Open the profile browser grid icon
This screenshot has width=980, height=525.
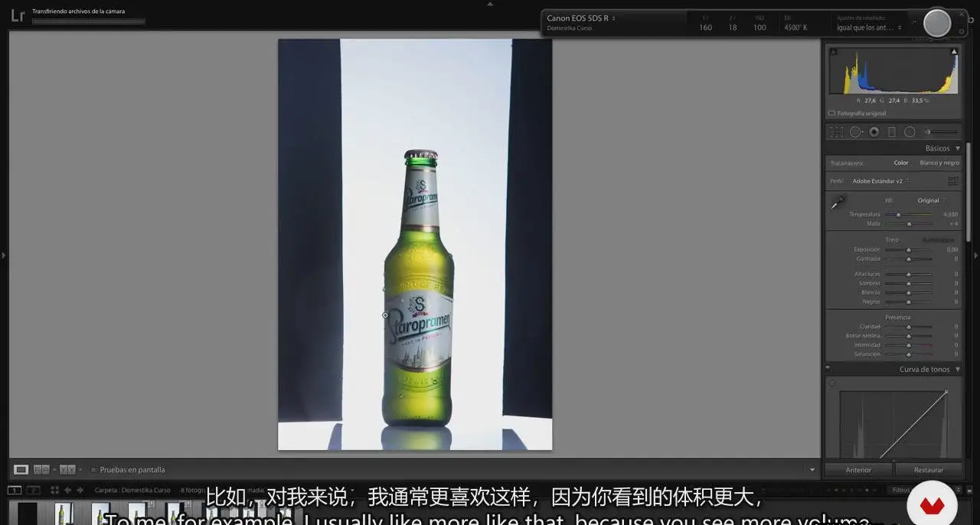click(953, 181)
